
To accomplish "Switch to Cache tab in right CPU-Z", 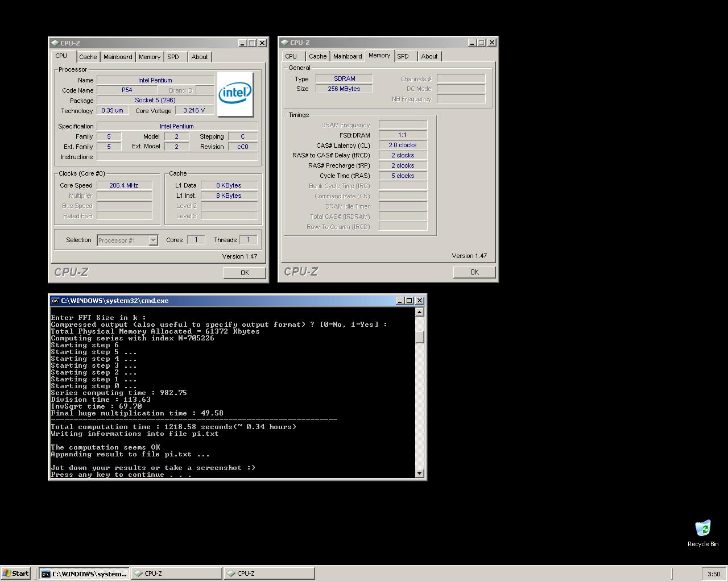I will click(x=317, y=56).
